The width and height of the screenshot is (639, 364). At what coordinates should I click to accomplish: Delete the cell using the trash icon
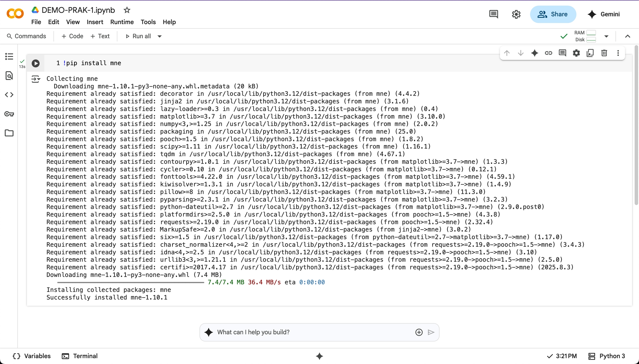pos(604,53)
